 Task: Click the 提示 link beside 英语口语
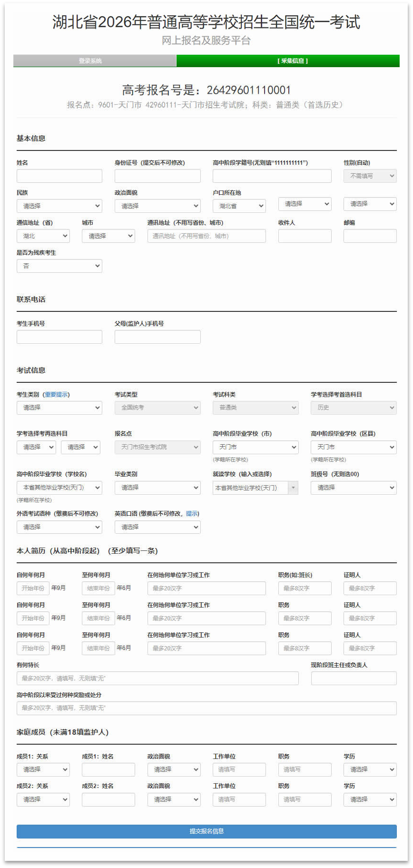click(192, 514)
